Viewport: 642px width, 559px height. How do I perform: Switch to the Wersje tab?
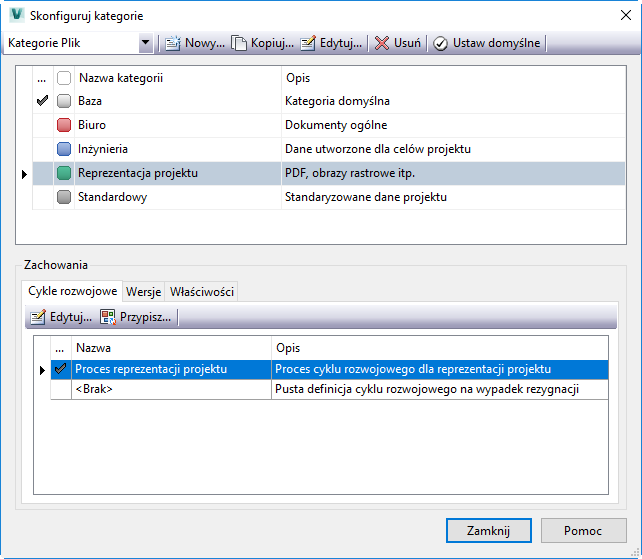143,291
